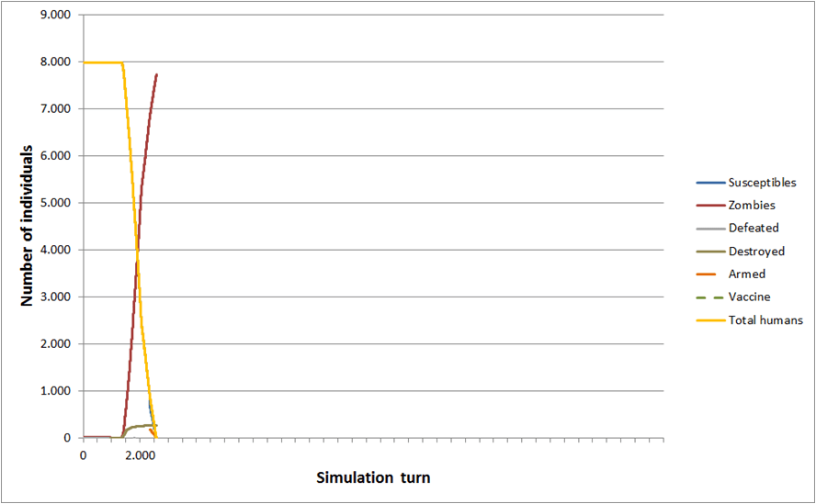Viewport: 816px width, 504px height.
Task: Select the Total humans legend entry
Action: click(x=765, y=320)
